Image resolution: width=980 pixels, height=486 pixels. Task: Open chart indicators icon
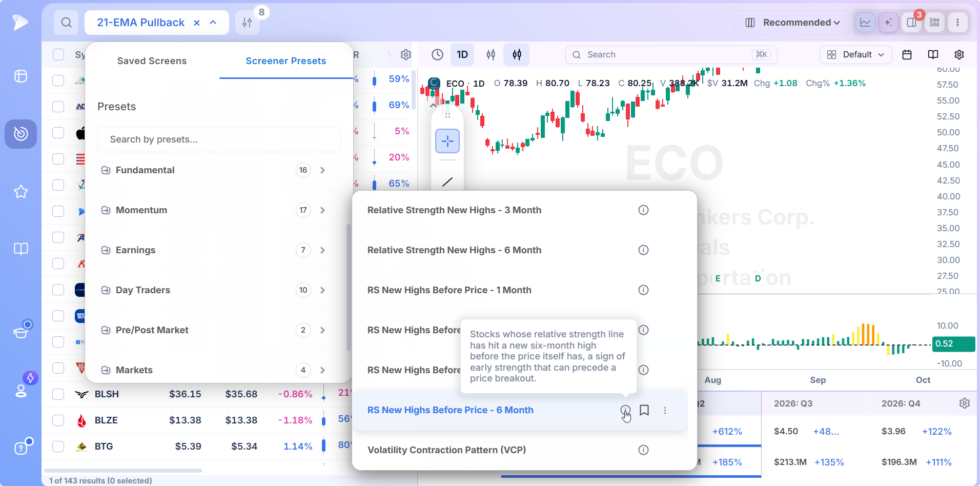[491, 55]
